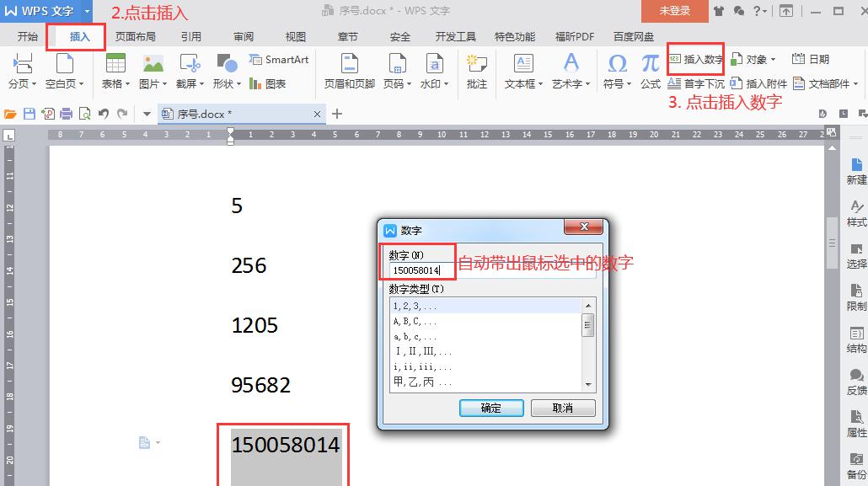Open the 开发工具 Developer tab
Image resolution: width=868 pixels, height=486 pixels.
456,36
